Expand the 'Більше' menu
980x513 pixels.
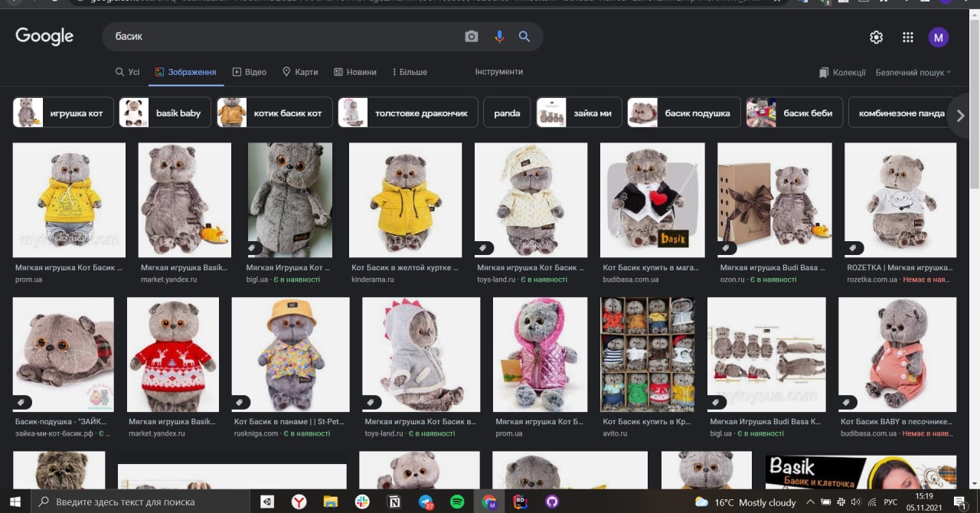coord(410,72)
